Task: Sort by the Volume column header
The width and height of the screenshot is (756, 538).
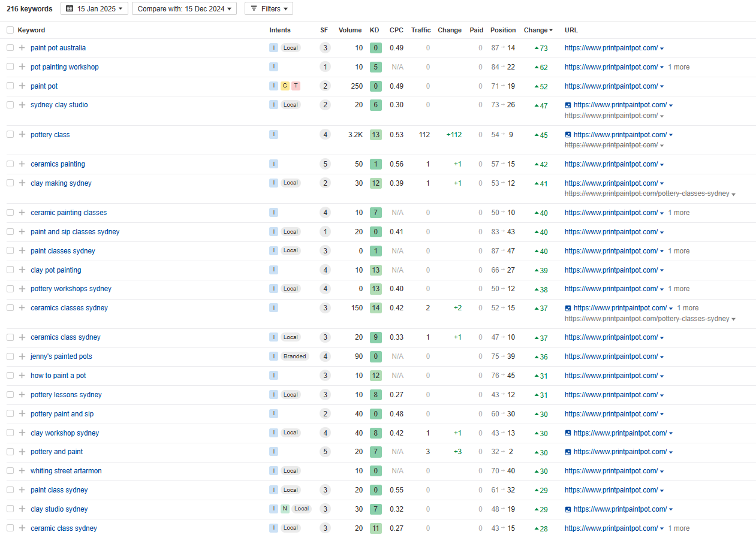Action: pyautogui.click(x=350, y=30)
